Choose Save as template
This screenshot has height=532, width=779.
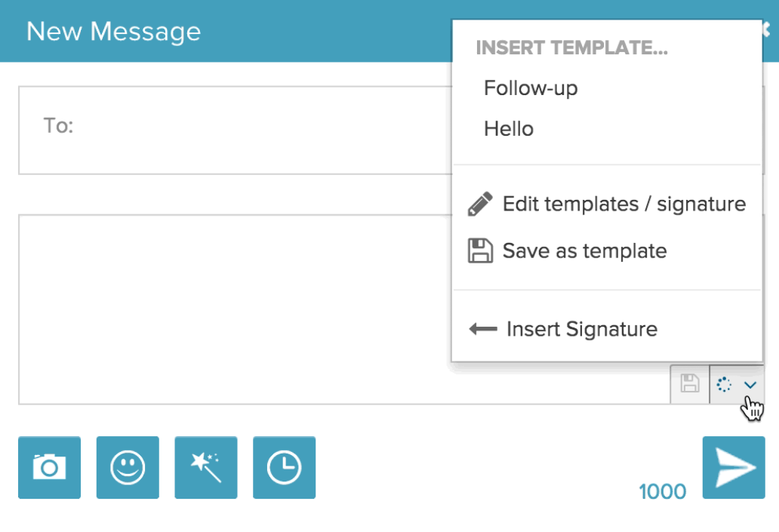(584, 251)
